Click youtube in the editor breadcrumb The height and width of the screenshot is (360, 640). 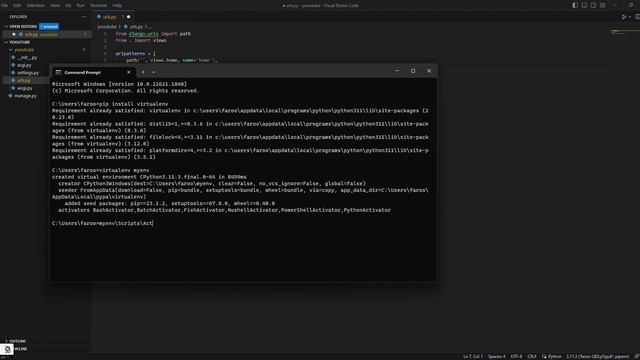[107, 27]
